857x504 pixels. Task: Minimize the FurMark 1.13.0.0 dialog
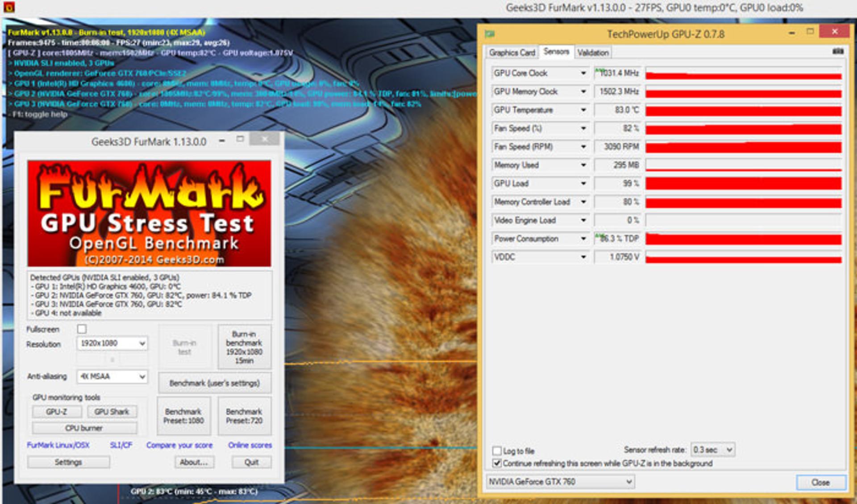[x=222, y=140]
